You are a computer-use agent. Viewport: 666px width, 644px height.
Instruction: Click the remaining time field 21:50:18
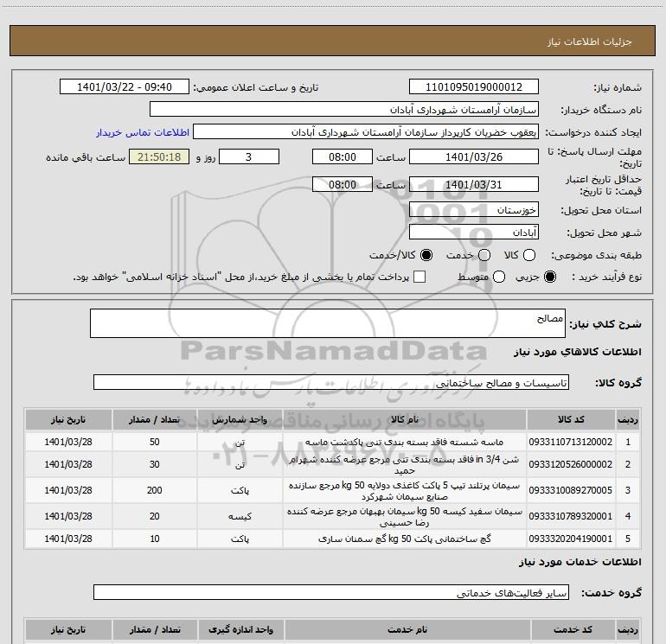tap(159, 157)
